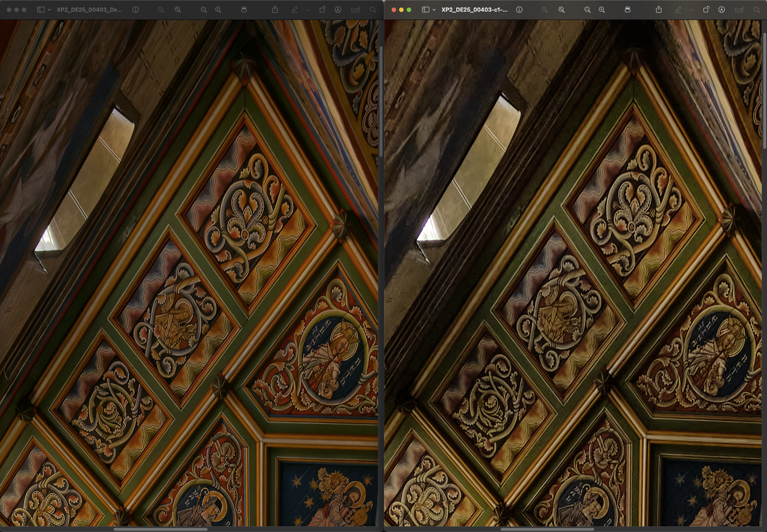Click Actual Size magnifier in left Dx window

[x=161, y=10]
